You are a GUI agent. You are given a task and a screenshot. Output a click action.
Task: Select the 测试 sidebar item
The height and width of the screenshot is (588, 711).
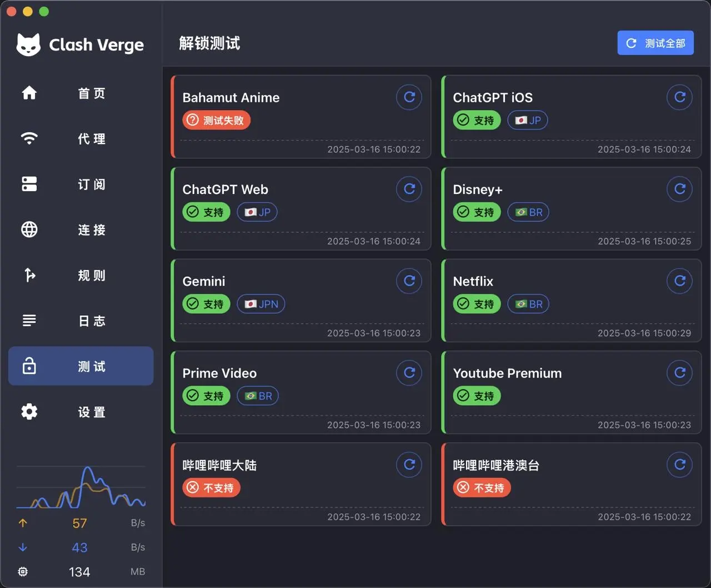[x=81, y=366]
